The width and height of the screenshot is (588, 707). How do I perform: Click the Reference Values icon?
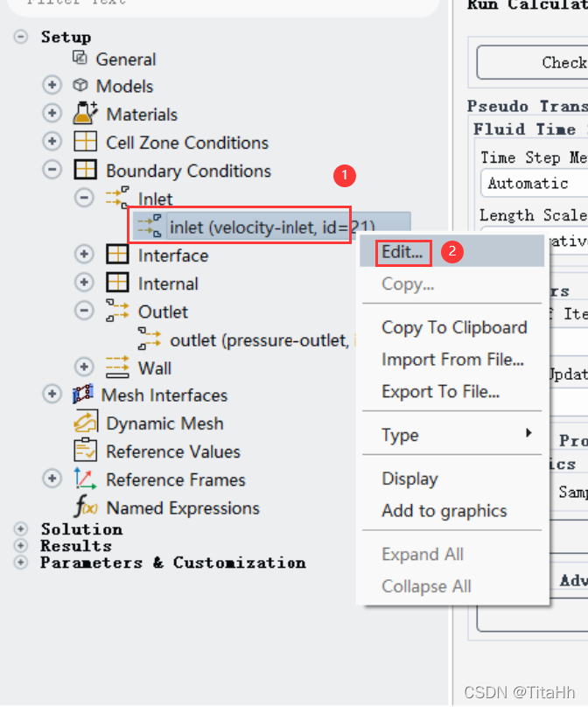coord(85,451)
